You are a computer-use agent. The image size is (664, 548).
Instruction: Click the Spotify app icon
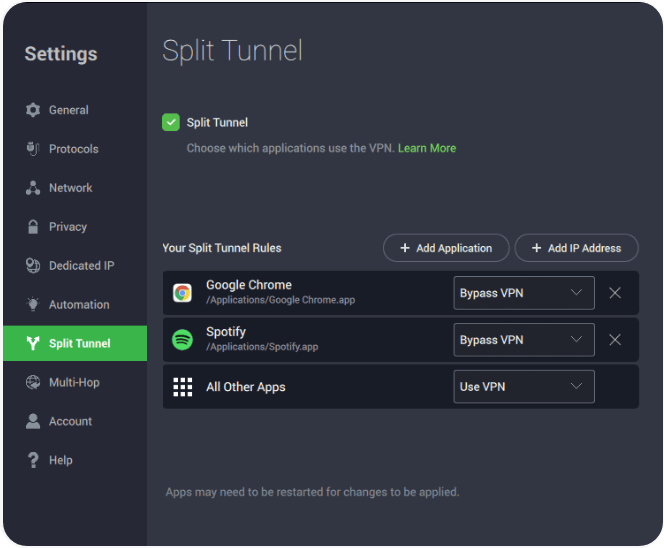pos(183,340)
